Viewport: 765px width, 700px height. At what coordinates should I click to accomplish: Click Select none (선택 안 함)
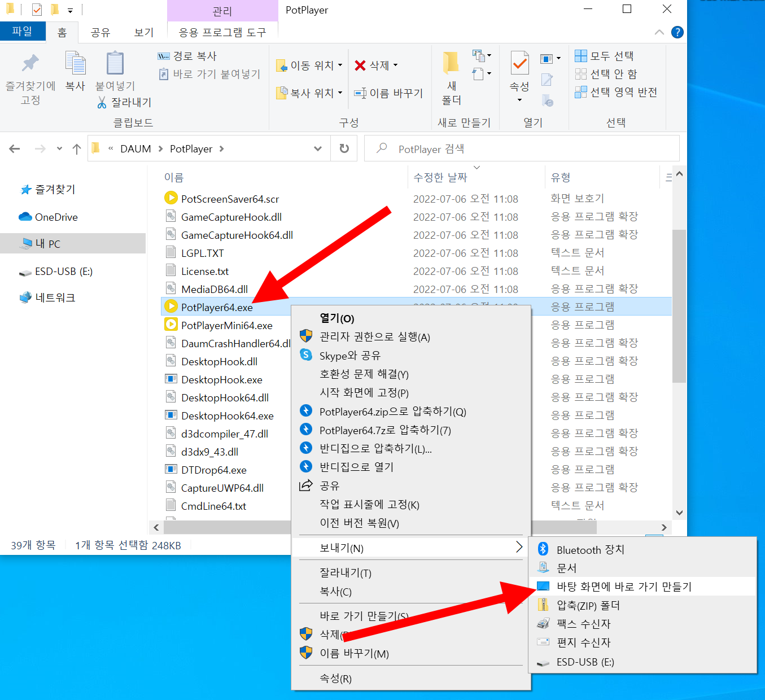click(x=606, y=74)
